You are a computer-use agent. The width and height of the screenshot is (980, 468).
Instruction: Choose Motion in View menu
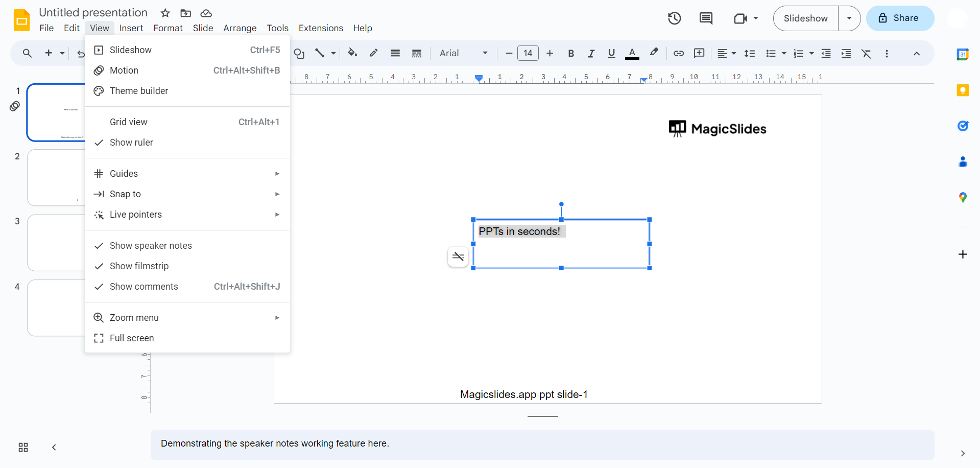click(x=187, y=71)
